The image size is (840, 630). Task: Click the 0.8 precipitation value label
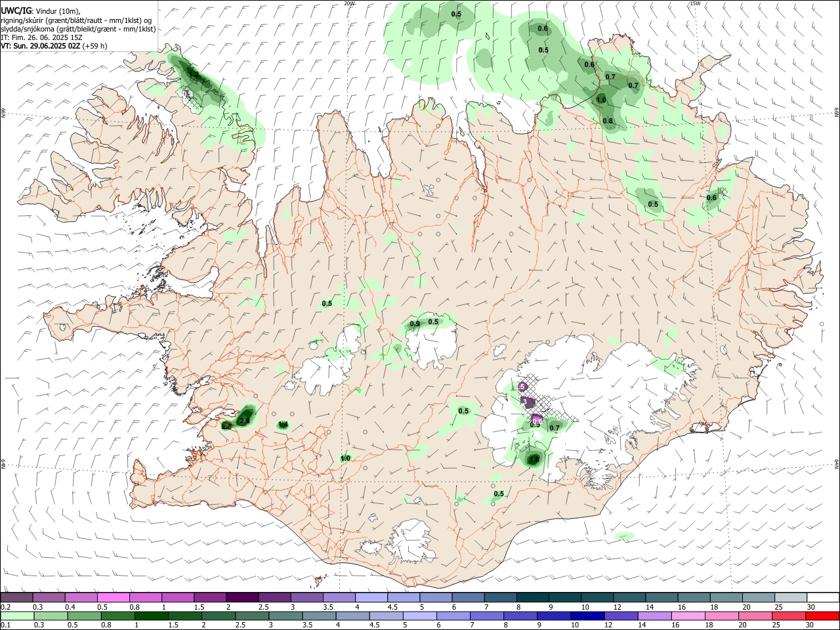pos(608,121)
